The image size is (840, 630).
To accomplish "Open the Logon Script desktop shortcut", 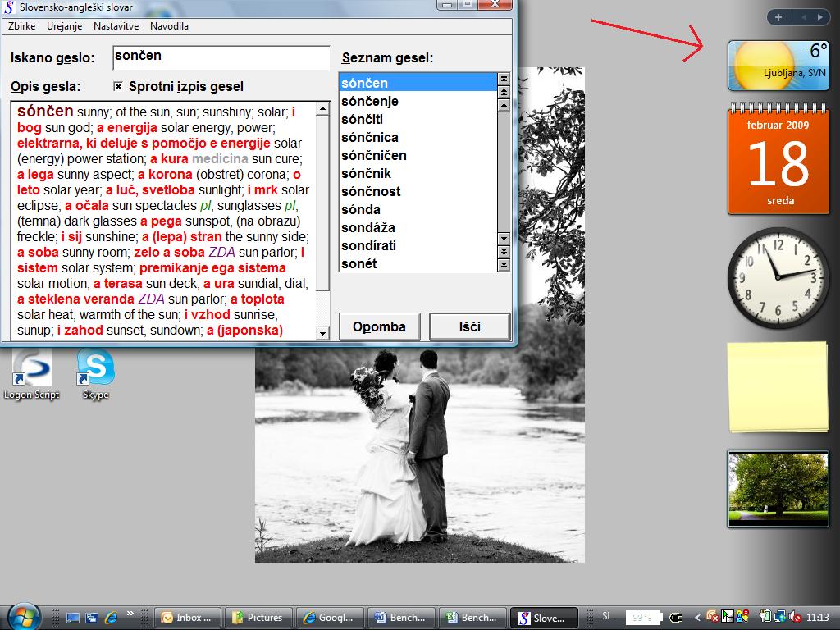I will click(x=31, y=368).
